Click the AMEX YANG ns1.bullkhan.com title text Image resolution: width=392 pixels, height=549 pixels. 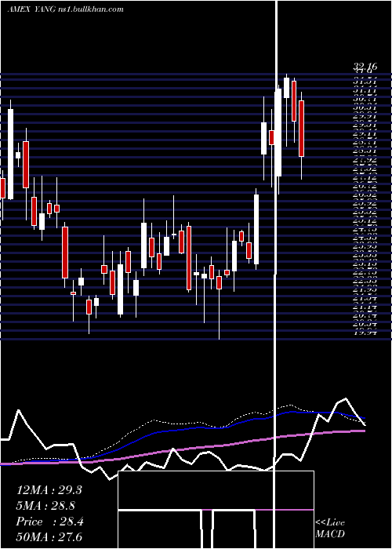point(65,9)
